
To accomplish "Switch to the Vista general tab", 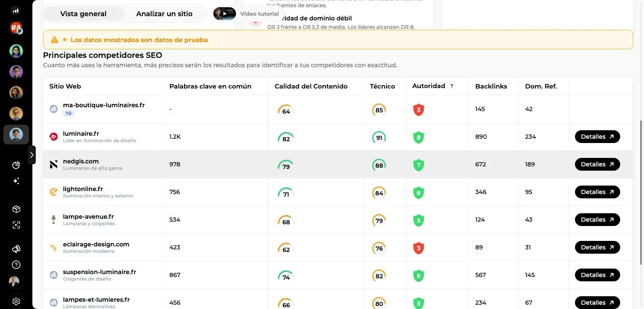I will coord(83,14).
